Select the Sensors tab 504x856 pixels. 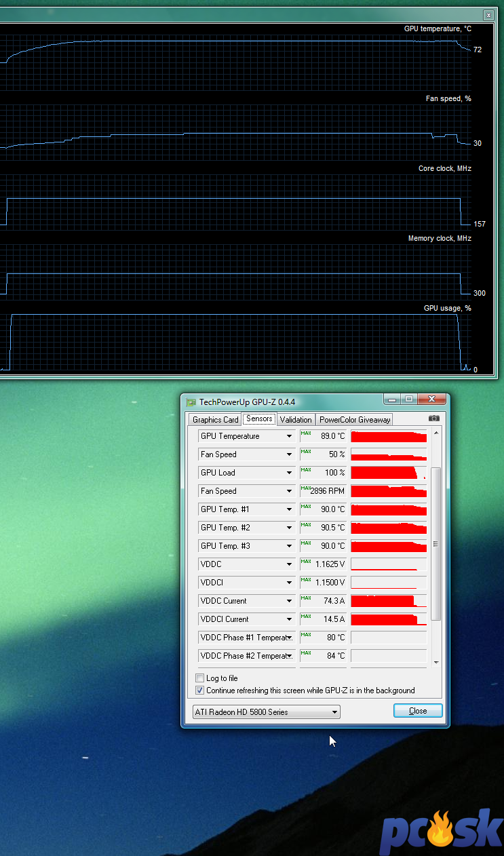coord(259,419)
